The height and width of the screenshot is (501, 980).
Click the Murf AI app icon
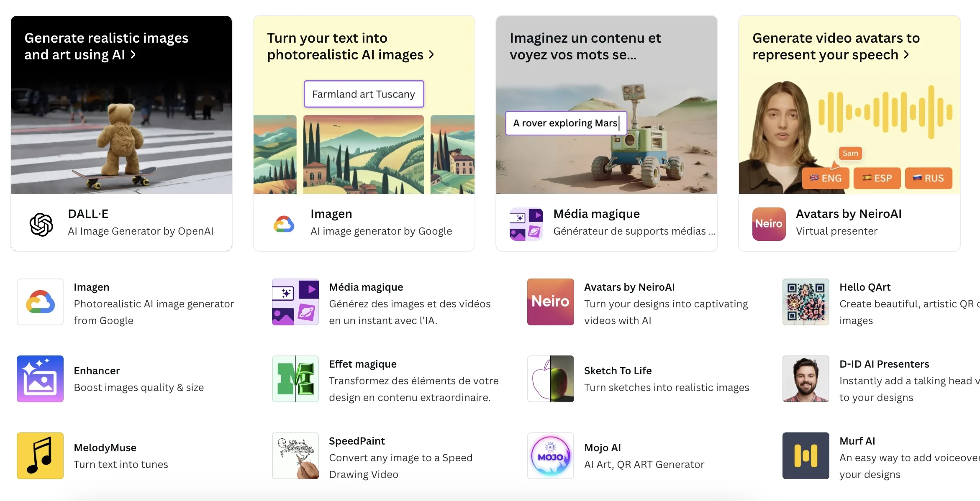click(806, 456)
